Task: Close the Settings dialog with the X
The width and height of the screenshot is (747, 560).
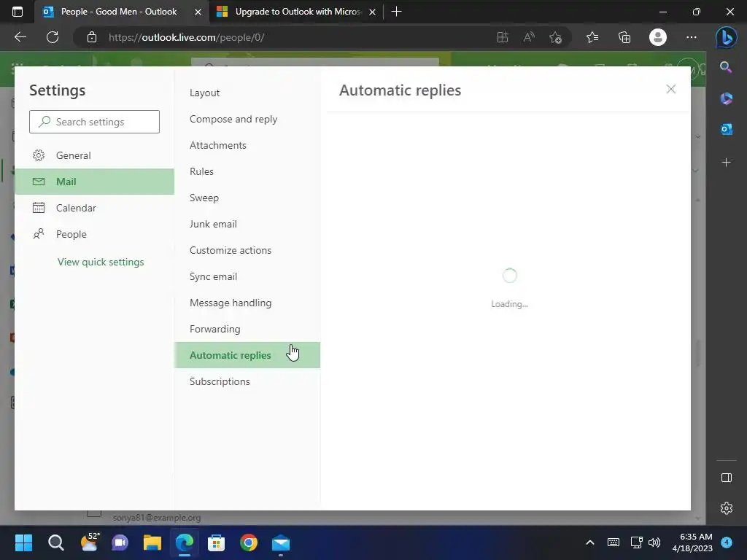Action: (x=671, y=89)
